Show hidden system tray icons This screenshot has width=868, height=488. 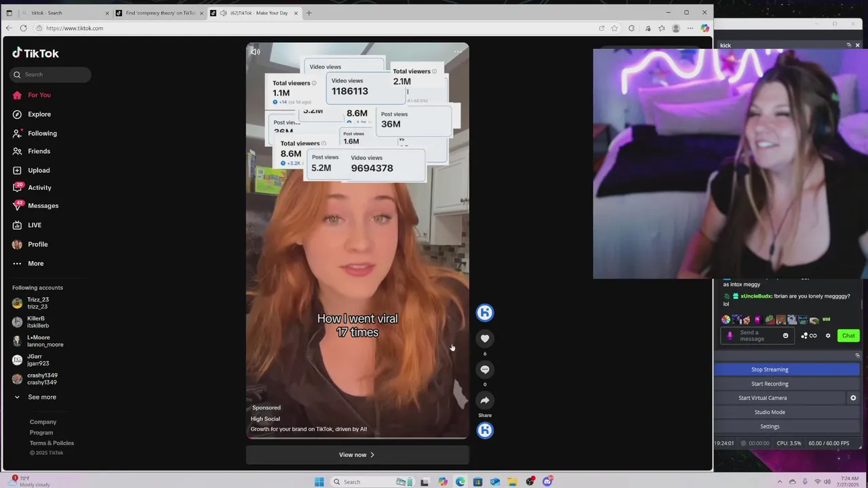[779, 482]
